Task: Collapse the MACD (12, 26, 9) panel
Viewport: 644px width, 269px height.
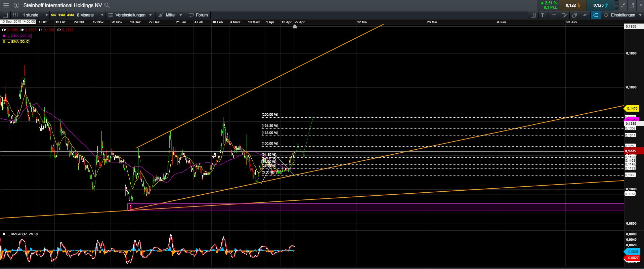Action: (x=8, y=234)
